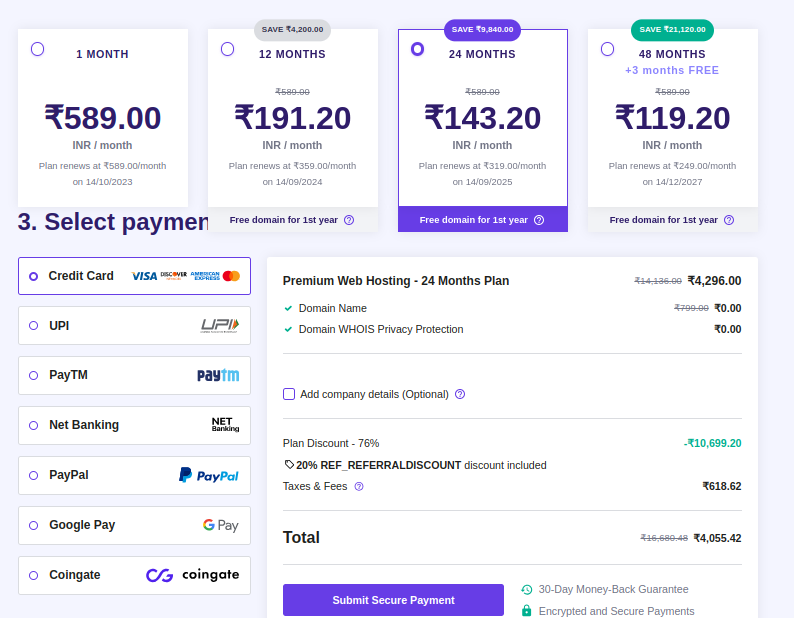Click help icon beside 12 months free domain
This screenshot has height=618, width=794.
click(x=349, y=220)
